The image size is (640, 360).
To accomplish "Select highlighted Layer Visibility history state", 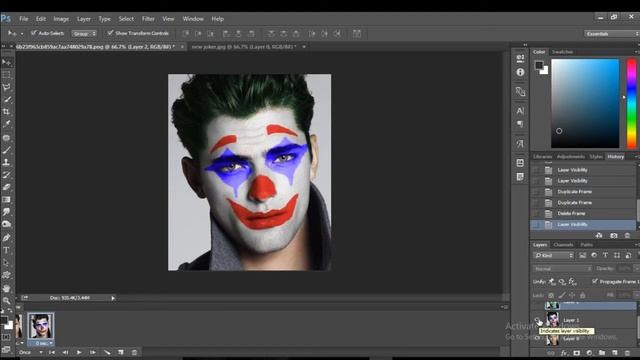I will click(x=583, y=224).
